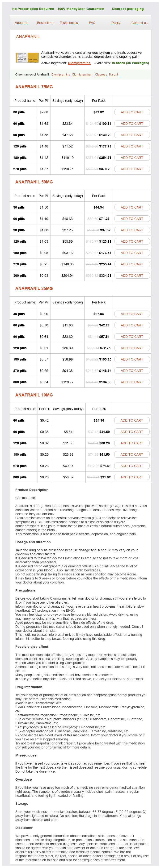Image resolution: width=161 pixels, height=868 pixels.
Task: View the Policy page
Action: point(116,23)
